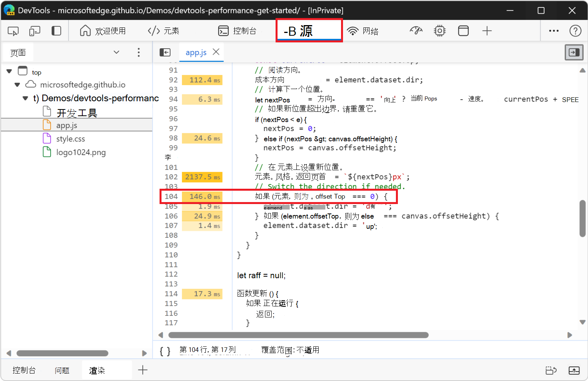Viewport: 588px width, 381px height.
Task: Click the editor scroll right arrow
Action: click(x=570, y=335)
